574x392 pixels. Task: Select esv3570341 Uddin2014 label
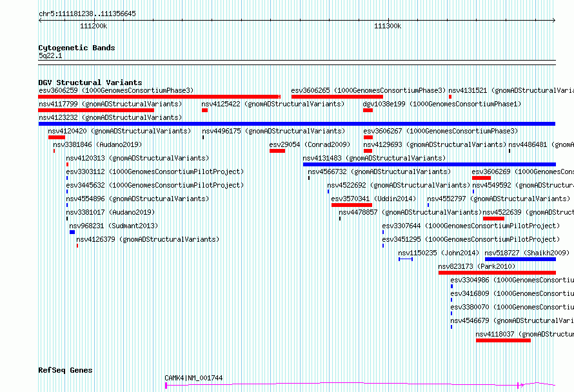(x=374, y=199)
